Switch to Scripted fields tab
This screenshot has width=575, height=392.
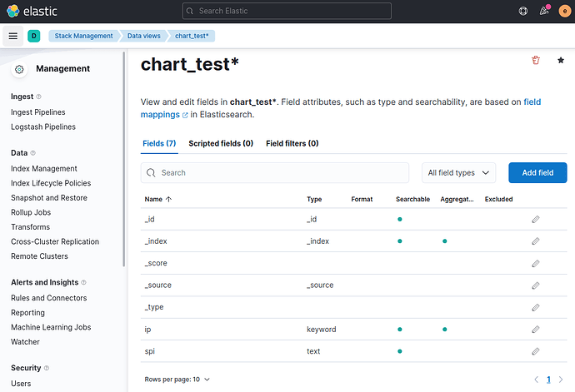pyautogui.click(x=221, y=143)
